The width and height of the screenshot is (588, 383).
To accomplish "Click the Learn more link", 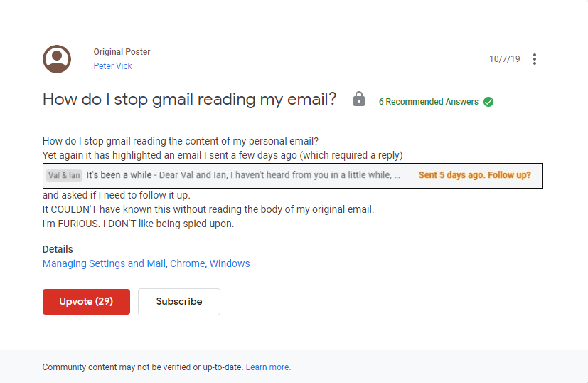I will pos(268,367).
